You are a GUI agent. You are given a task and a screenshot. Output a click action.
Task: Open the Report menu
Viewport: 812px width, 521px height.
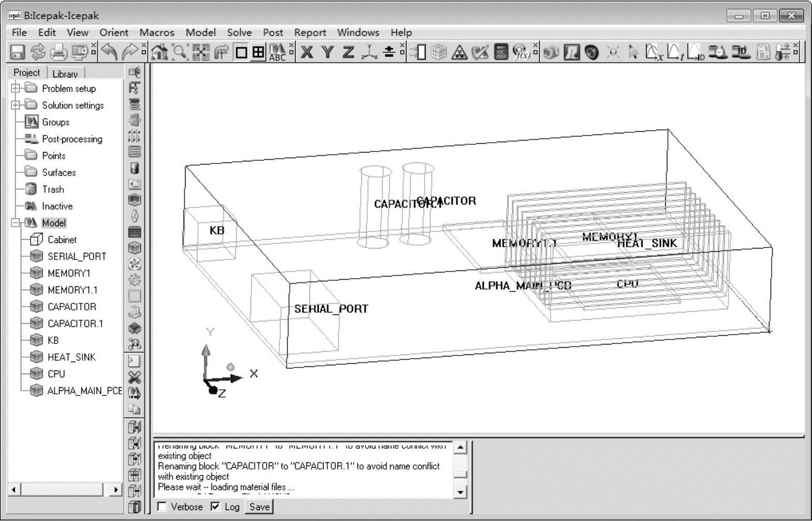(x=310, y=32)
